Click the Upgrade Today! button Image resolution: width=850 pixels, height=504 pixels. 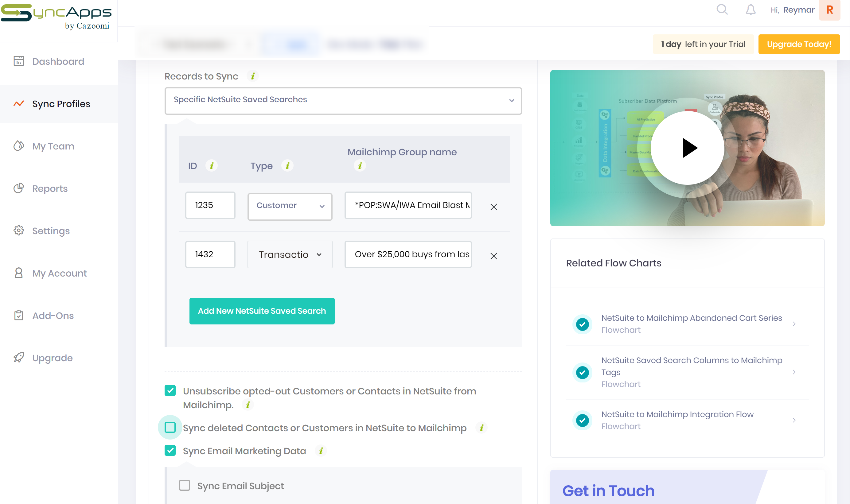799,44
